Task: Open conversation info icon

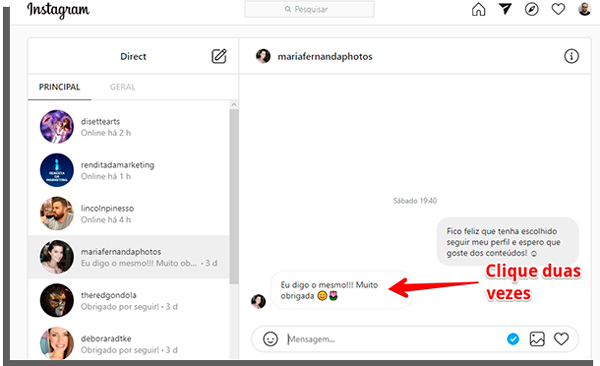Action: [571, 56]
